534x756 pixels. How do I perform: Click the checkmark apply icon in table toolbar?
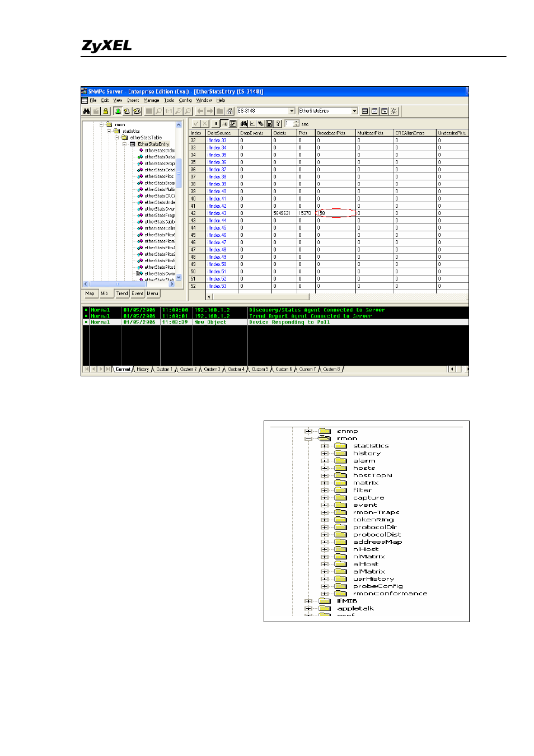tap(196, 124)
